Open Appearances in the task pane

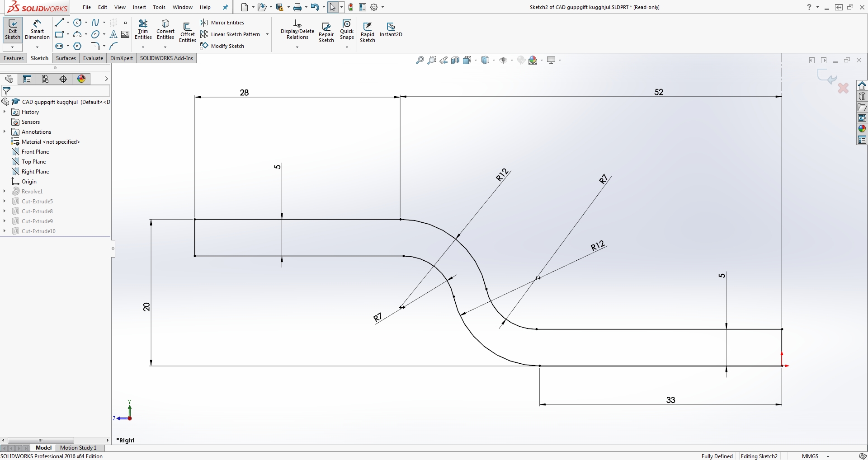[x=862, y=129]
